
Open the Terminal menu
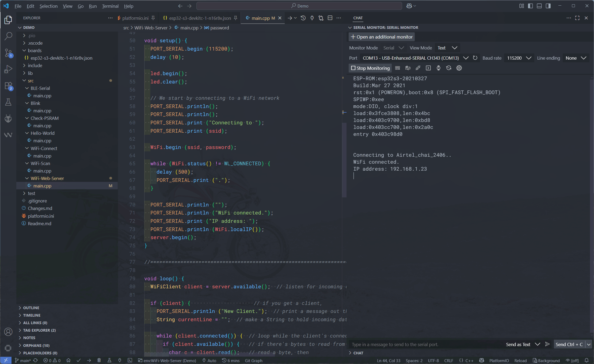[110, 6]
